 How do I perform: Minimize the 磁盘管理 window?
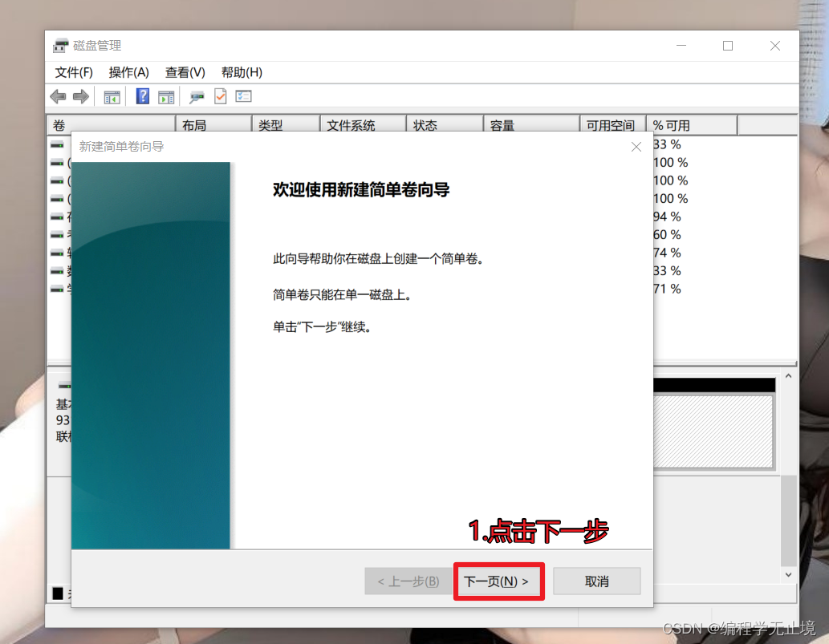(681, 46)
